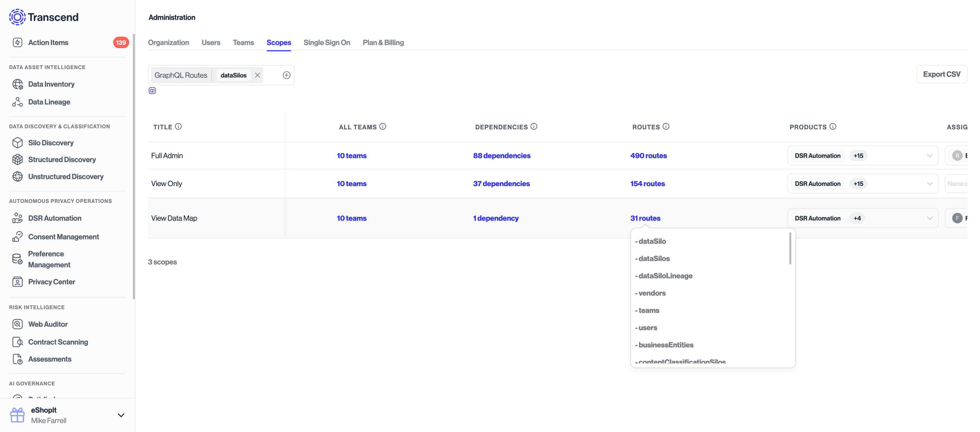Remove the dataSilos filter chip

pyautogui.click(x=258, y=75)
